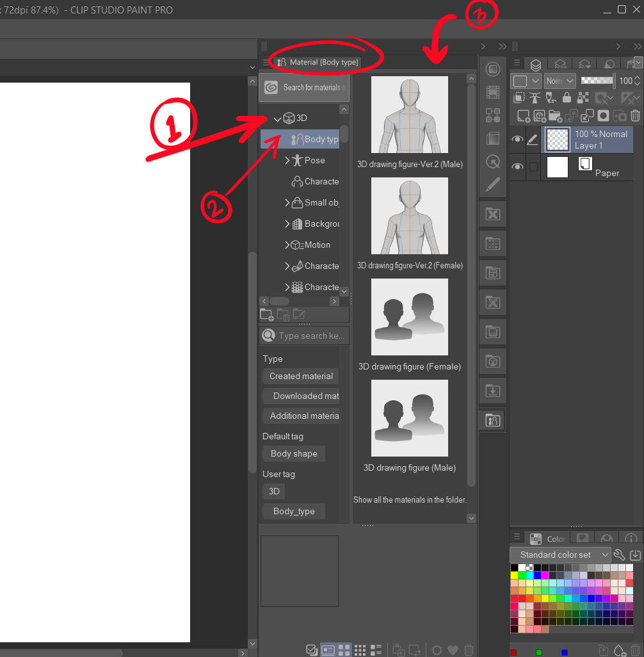Toggle Clip to Layer Below

point(519,98)
